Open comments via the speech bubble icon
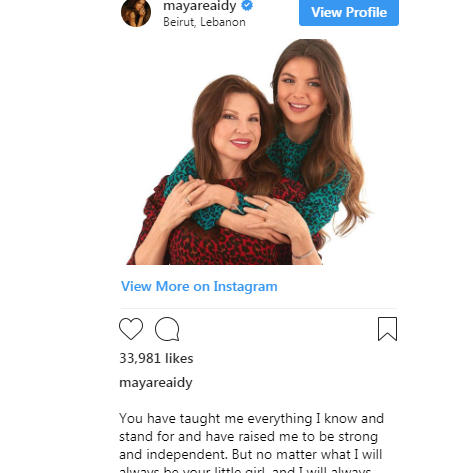Viewport: 461px width, 473px height. (x=167, y=329)
